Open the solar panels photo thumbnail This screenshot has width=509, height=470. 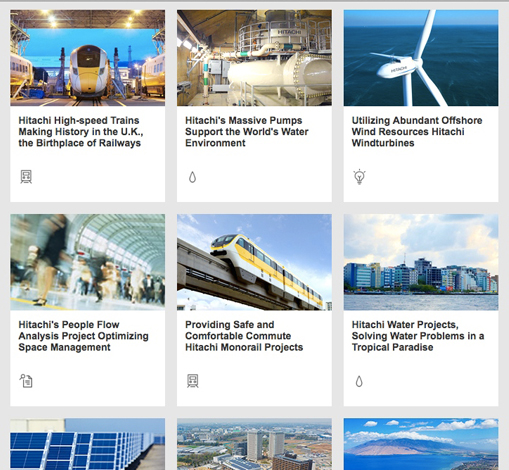[88, 444]
